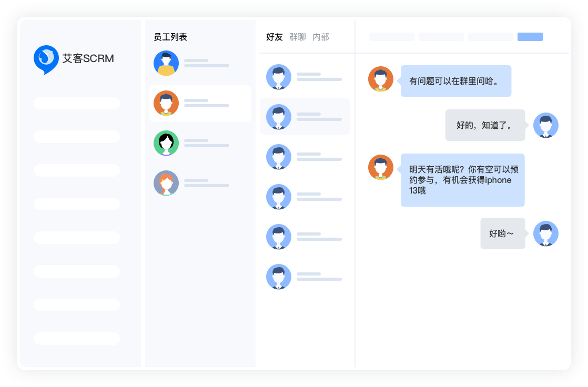Open the first friend avatar in friends list

click(279, 77)
